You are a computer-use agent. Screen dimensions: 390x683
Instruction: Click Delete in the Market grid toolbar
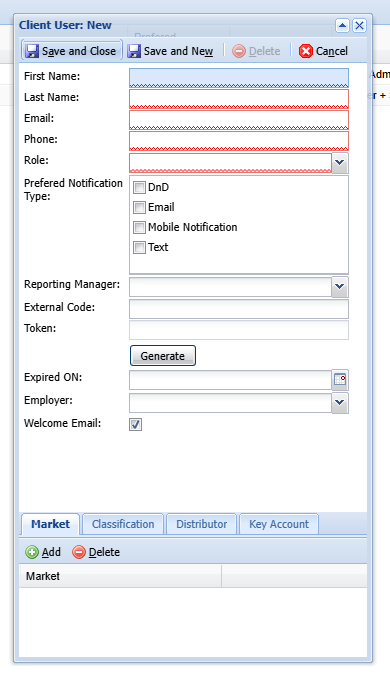pos(96,552)
